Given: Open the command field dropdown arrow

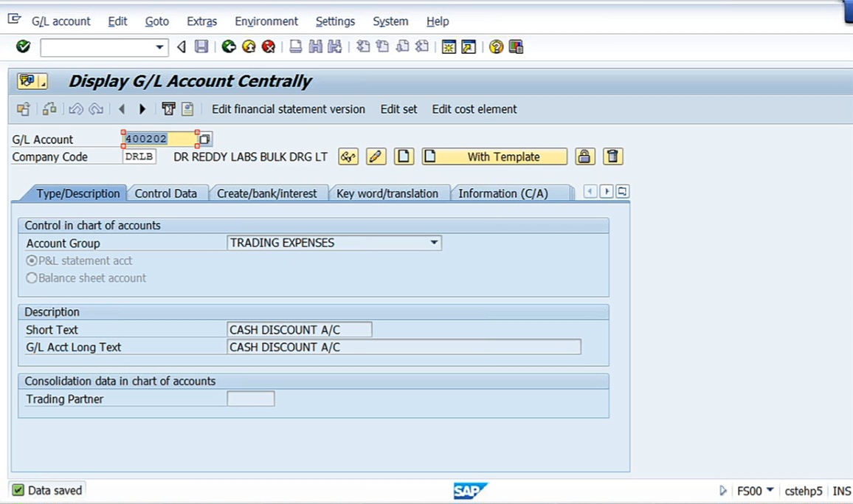Looking at the screenshot, I should 159,47.
